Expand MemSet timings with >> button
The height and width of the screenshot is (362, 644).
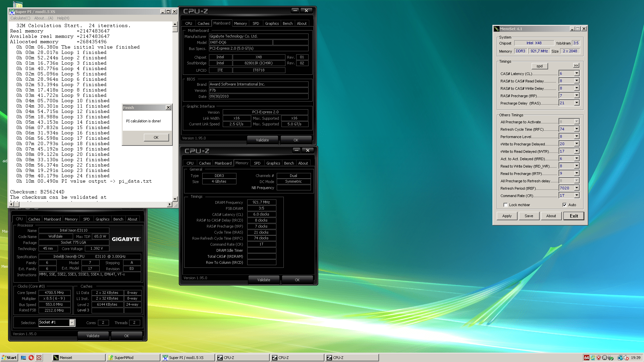[576, 66]
